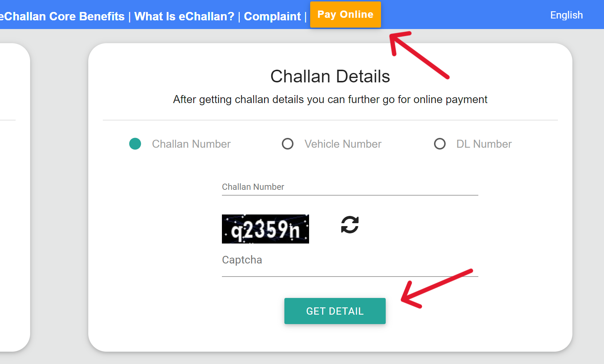604x364 pixels.
Task: Click the online payment description text
Action: pos(330,99)
